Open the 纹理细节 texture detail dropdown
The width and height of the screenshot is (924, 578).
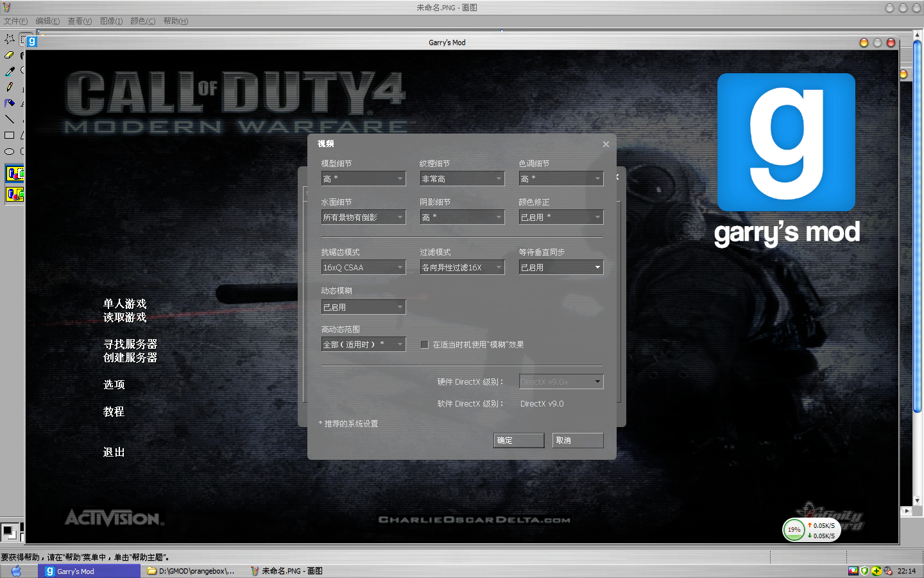click(x=463, y=179)
